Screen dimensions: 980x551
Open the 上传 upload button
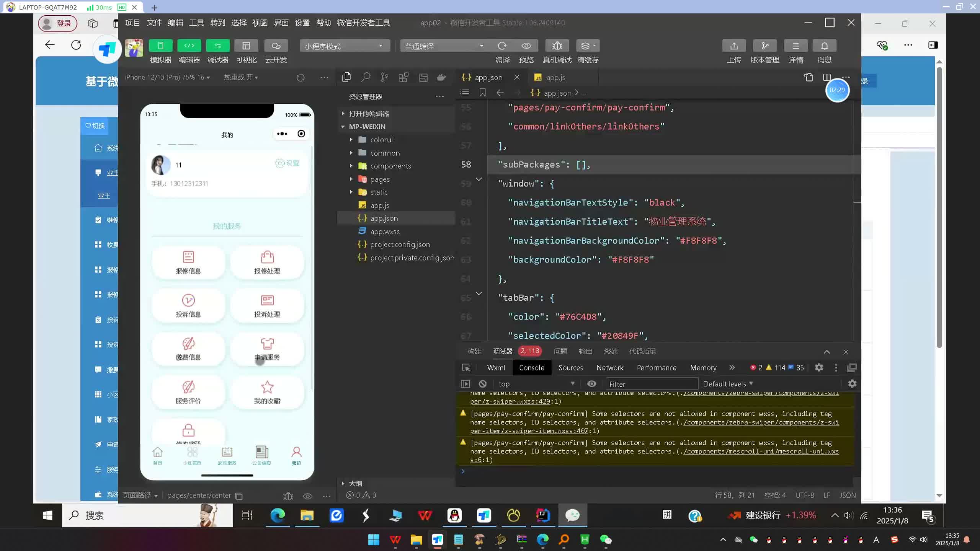coord(734,46)
